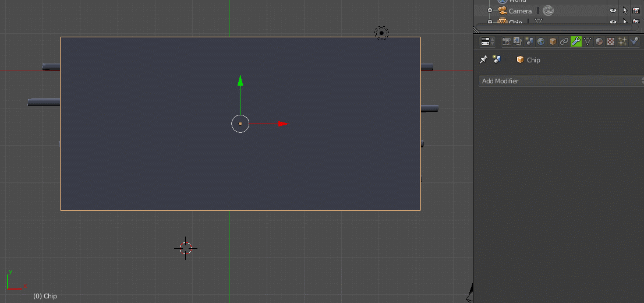Select Camera in the outliner
644x303 pixels.
pyautogui.click(x=521, y=11)
